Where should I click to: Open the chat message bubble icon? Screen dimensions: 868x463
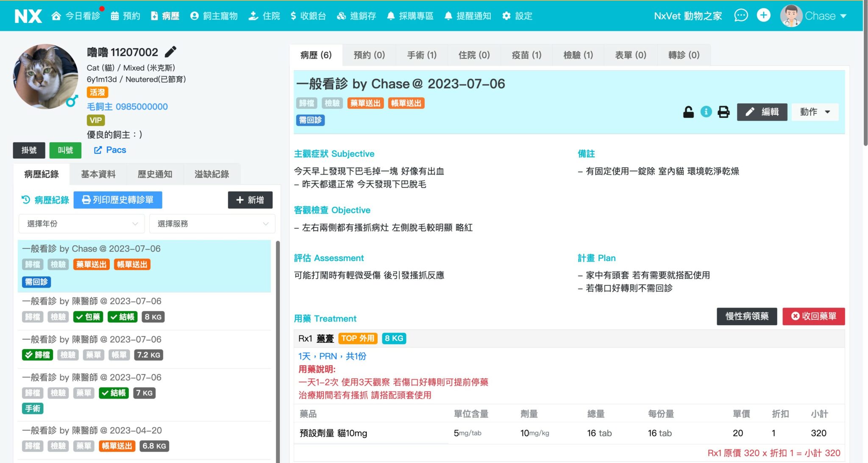(x=740, y=16)
